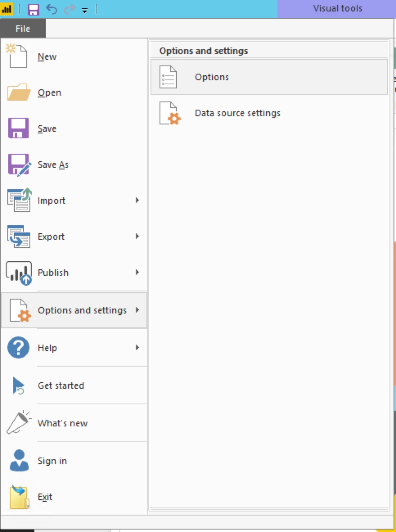The width and height of the screenshot is (396, 532).
Task: Open Data source settings
Action: [x=237, y=113]
